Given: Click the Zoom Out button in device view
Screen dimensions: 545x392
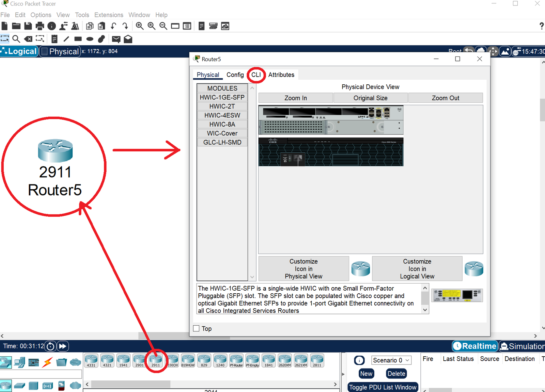Looking at the screenshot, I should (445, 98).
